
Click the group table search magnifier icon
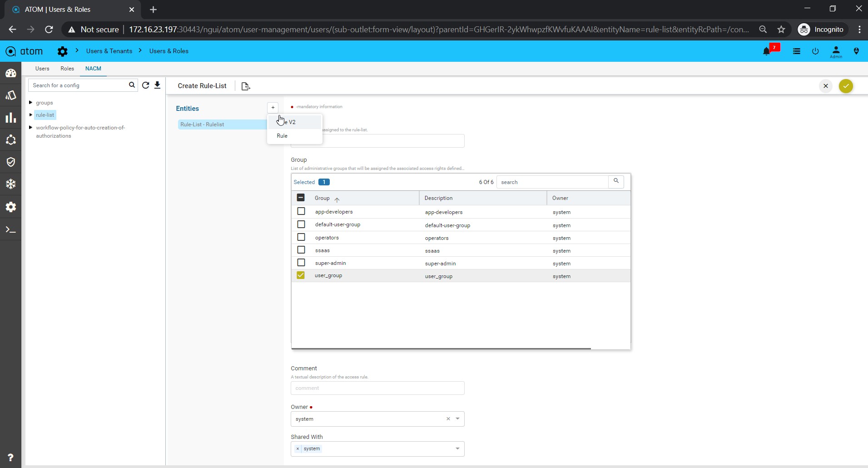pyautogui.click(x=616, y=181)
